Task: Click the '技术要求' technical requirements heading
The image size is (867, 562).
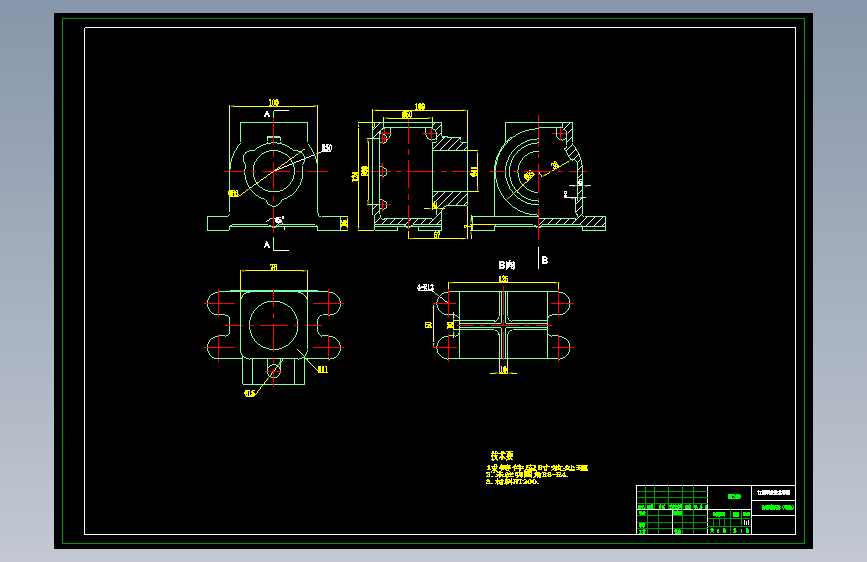Action: tap(502, 456)
